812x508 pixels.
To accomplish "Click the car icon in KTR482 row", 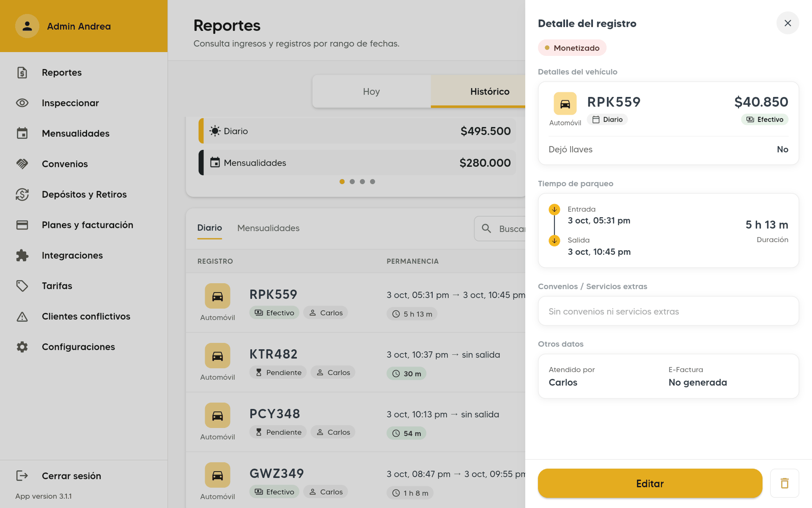I will [x=217, y=356].
